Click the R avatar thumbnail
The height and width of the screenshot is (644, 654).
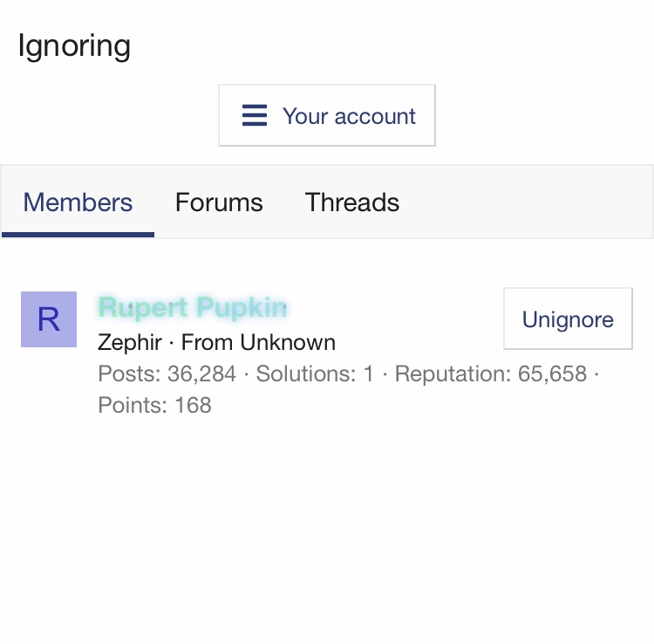click(x=49, y=319)
